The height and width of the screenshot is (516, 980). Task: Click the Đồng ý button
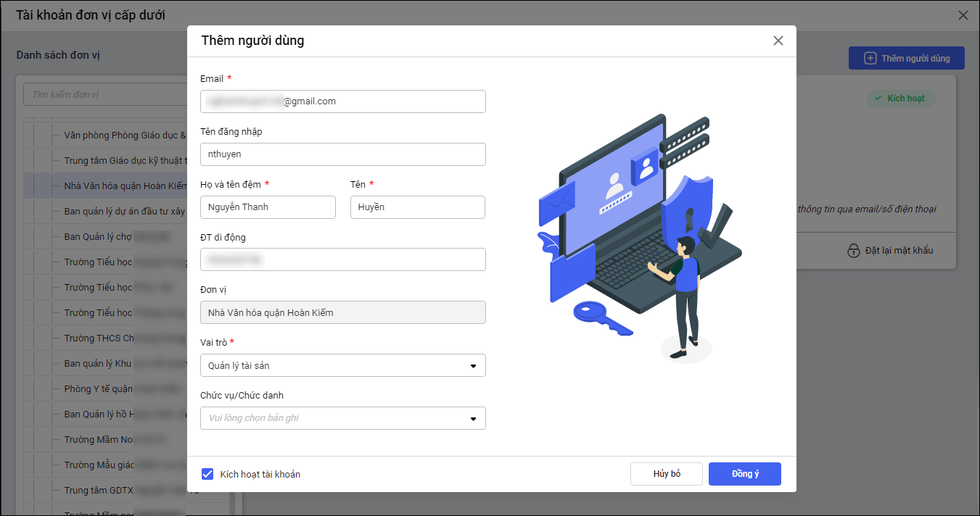click(745, 474)
